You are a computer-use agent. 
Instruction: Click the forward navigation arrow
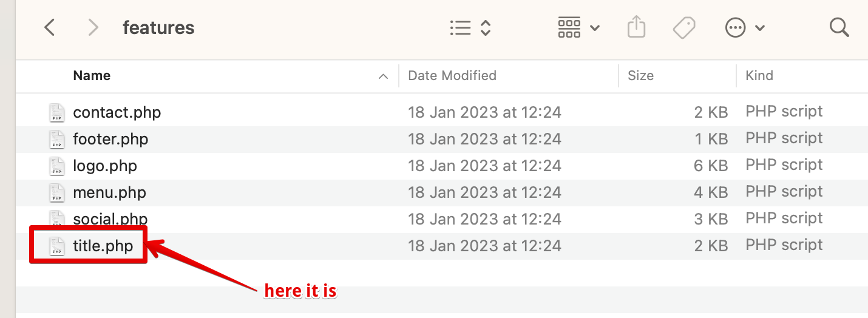93,27
